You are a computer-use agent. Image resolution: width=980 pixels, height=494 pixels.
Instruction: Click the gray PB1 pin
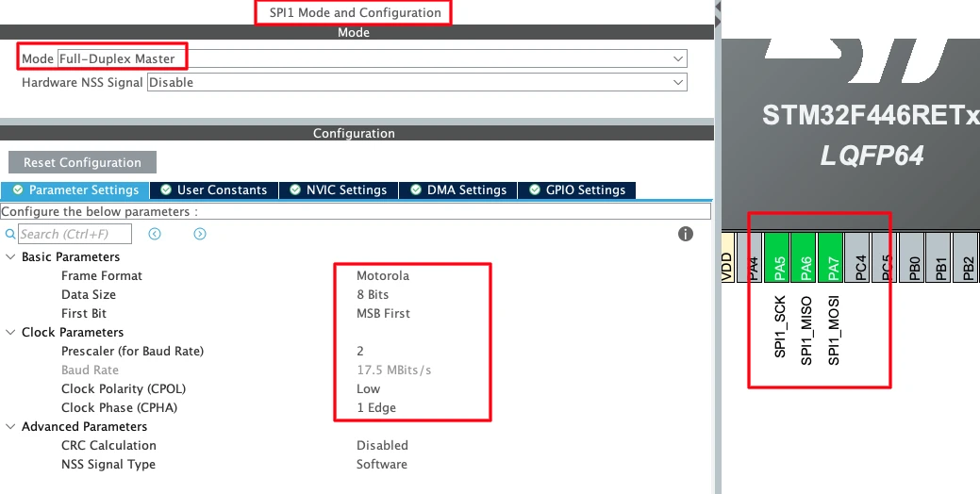click(938, 256)
